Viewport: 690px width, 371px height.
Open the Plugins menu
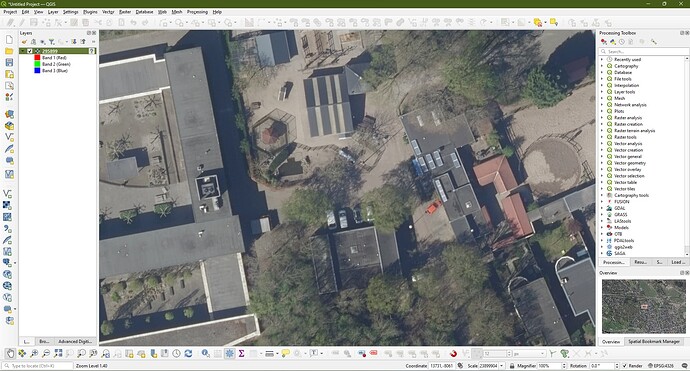tap(90, 12)
